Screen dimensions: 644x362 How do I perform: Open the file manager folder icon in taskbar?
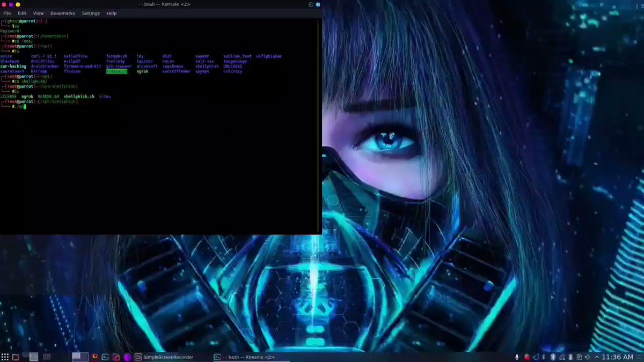click(x=16, y=357)
